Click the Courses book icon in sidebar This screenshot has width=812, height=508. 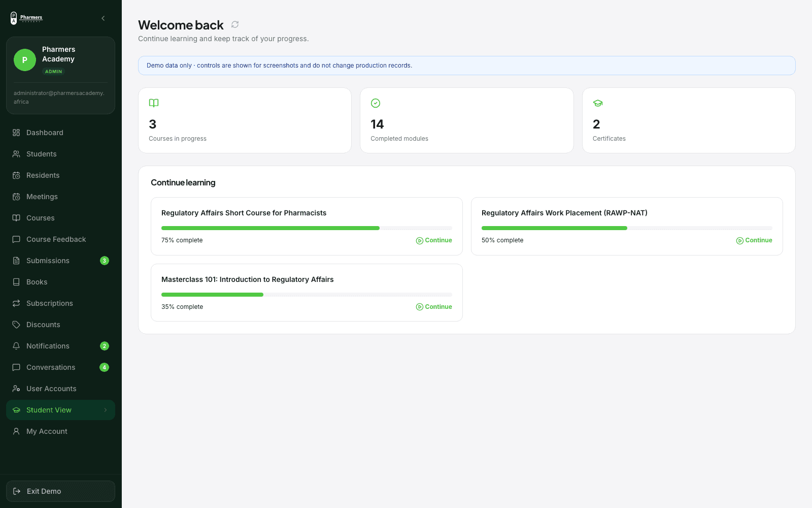[16, 218]
